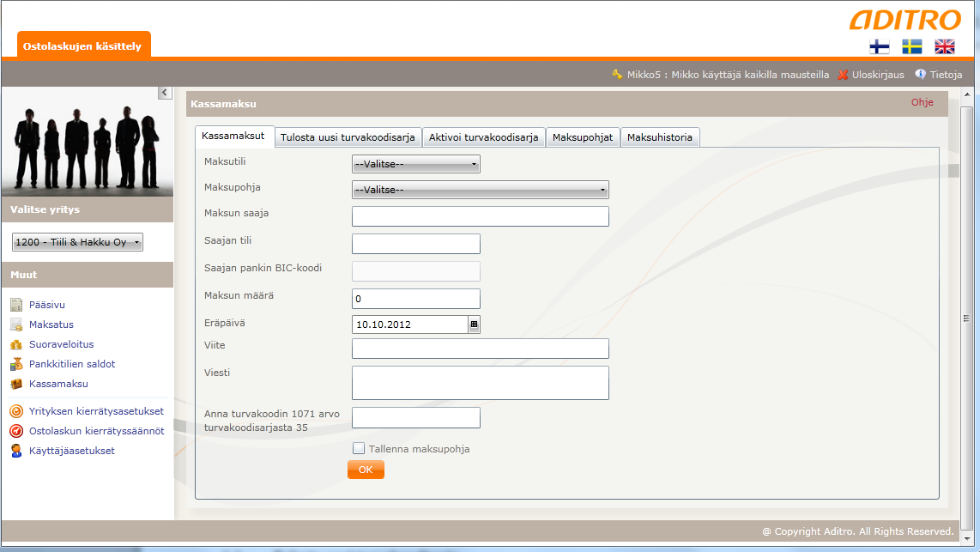Click the Tietoja info icon

[x=921, y=75]
